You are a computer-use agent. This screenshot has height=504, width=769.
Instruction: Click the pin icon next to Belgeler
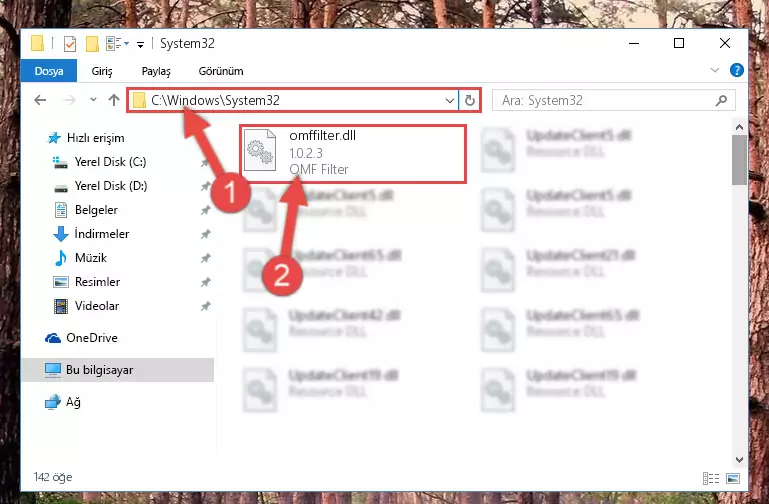coord(205,210)
